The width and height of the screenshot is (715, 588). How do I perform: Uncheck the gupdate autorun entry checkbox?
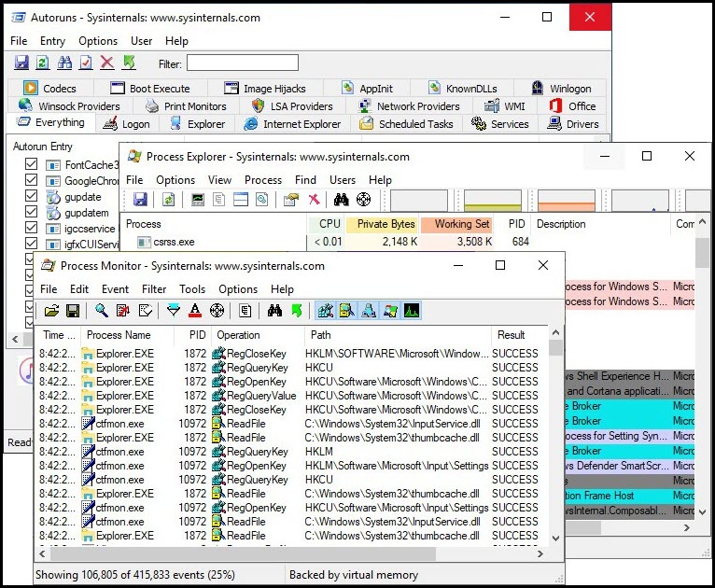[31, 196]
